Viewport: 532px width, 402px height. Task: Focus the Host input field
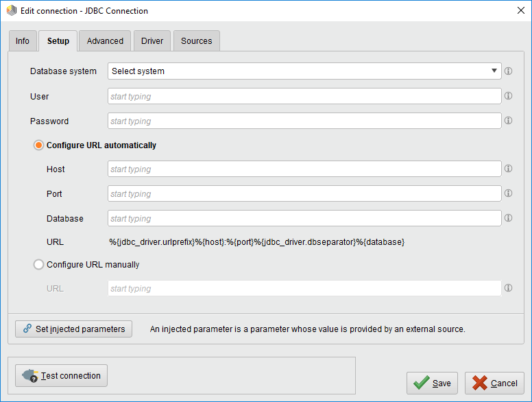(304, 169)
